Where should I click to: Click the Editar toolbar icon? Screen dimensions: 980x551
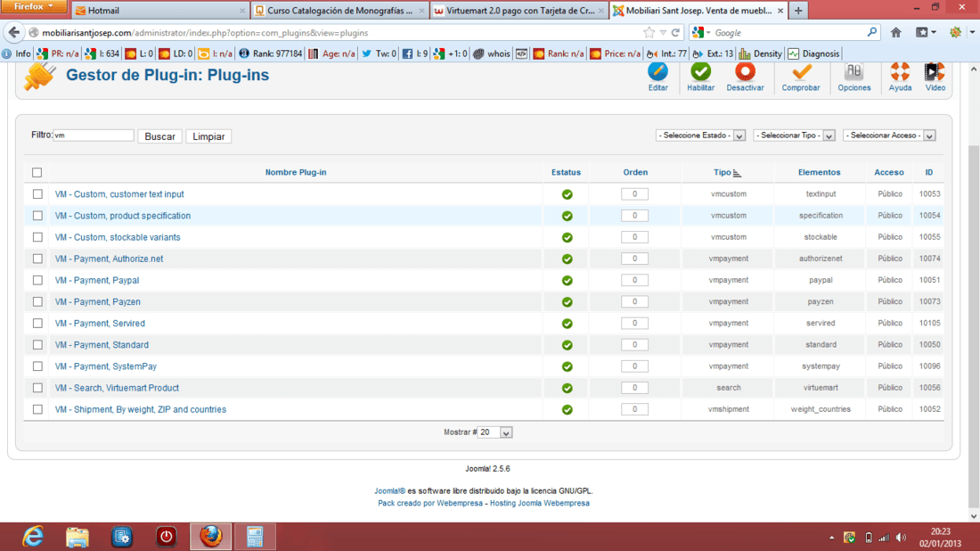657,72
